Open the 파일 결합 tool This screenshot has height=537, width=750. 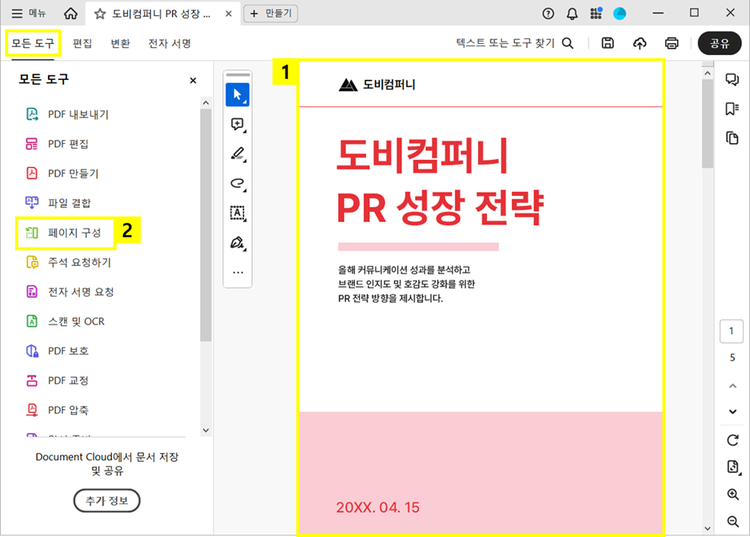(57, 203)
